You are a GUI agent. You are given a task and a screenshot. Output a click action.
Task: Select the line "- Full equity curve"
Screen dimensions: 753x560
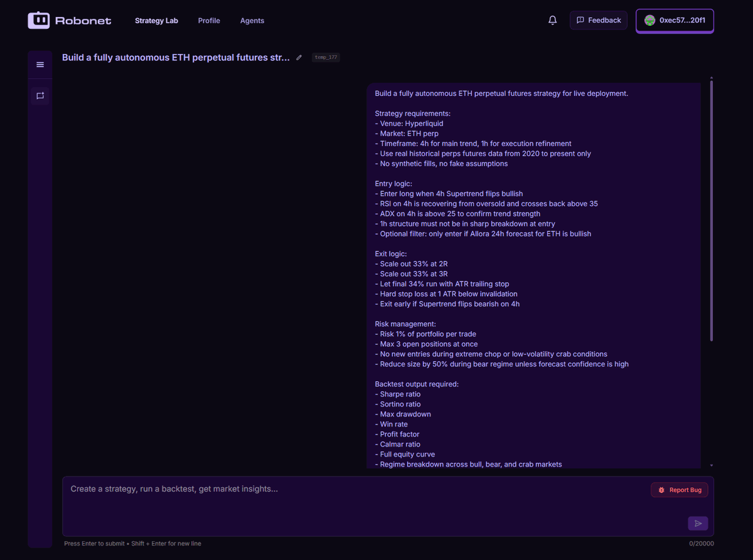pos(405,455)
